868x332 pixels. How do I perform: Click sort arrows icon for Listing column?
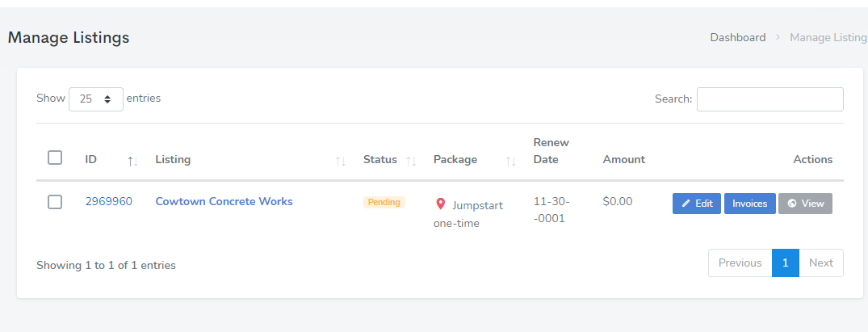point(341,161)
